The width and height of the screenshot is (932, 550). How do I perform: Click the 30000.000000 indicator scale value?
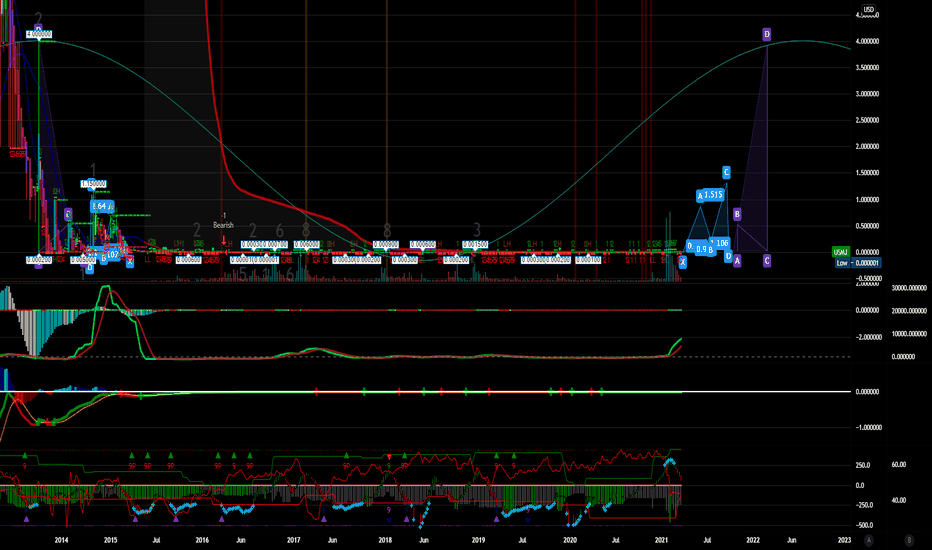click(909, 288)
